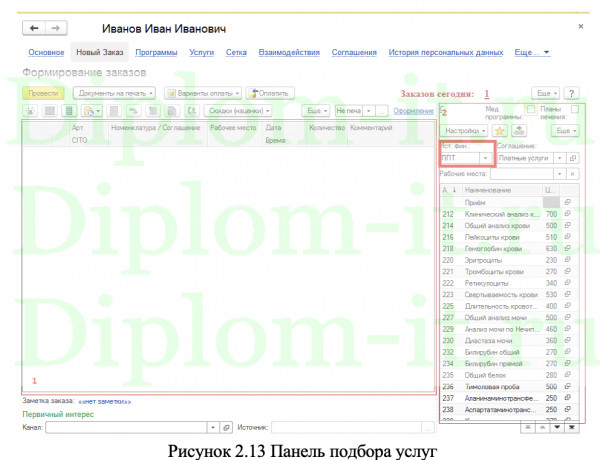Viewport: 600px width, 460px height.
Task: Open the Скидки (наценки) dropdown
Action: click(x=241, y=111)
